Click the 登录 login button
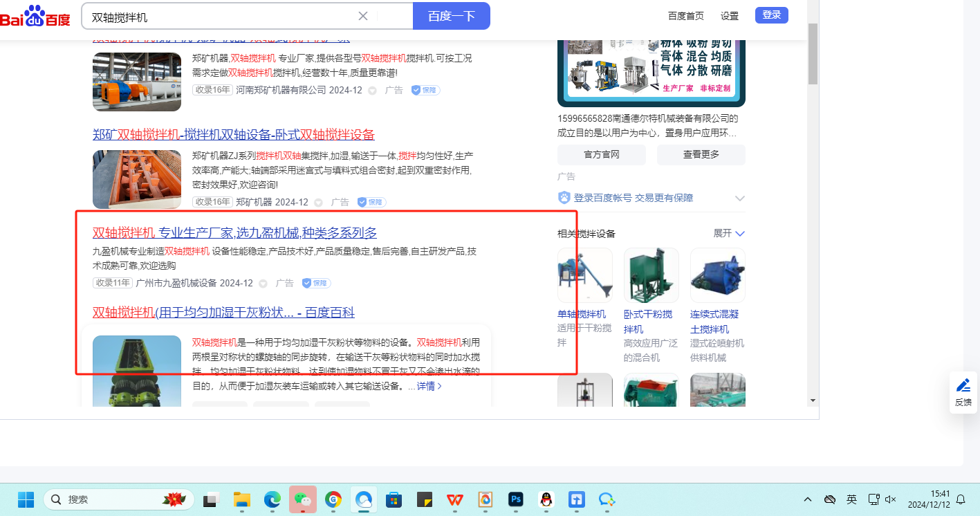The width and height of the screenshot is (980, 516). point(772,15)
